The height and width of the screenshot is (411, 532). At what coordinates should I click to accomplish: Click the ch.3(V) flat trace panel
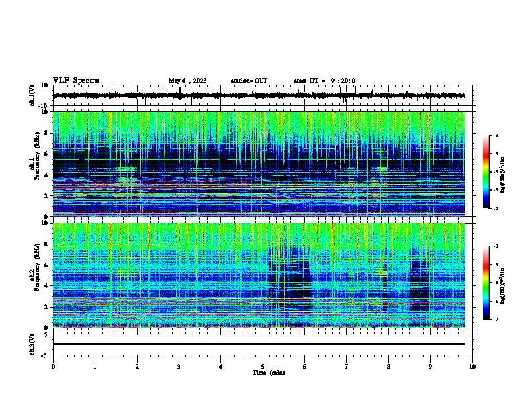264,345
